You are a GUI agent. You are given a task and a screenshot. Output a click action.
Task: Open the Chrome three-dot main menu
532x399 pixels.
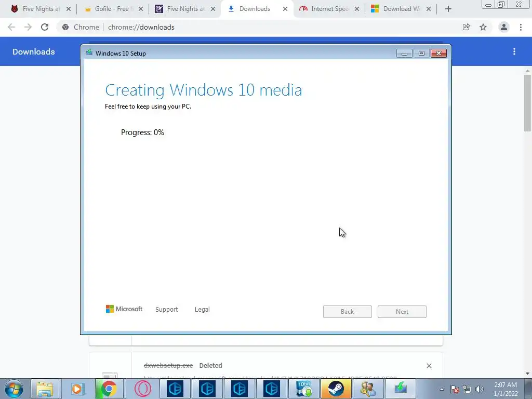tap(521, 27)
